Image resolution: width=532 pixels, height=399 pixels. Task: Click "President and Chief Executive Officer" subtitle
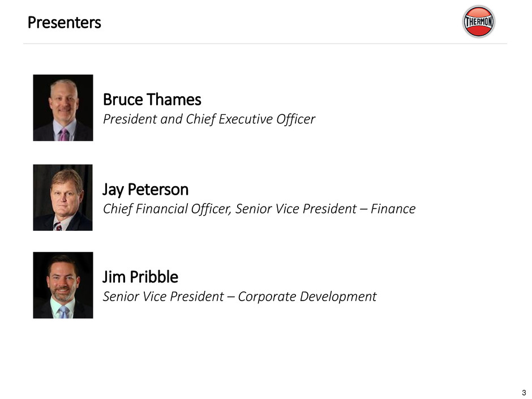(209, 120)
